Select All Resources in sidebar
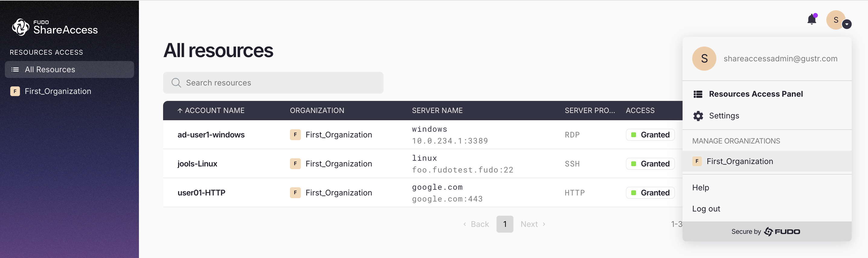This screenshot has width=868, height=258. coord(69,69)
